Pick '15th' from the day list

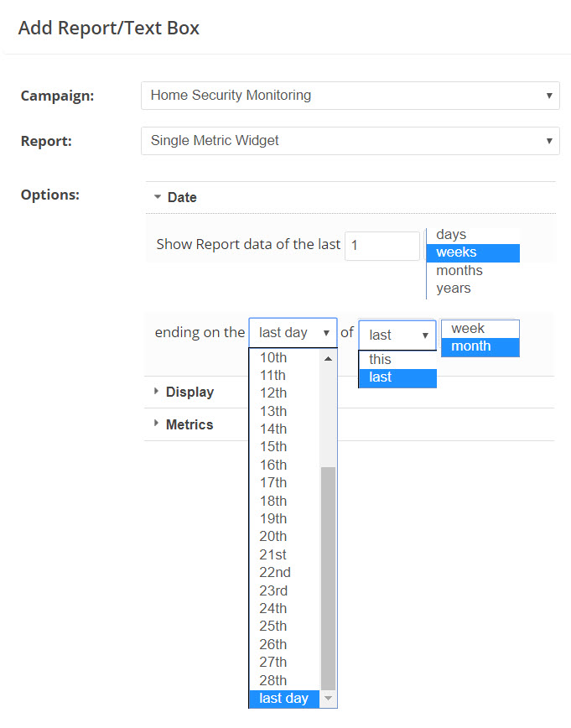(x=273, y=446)
